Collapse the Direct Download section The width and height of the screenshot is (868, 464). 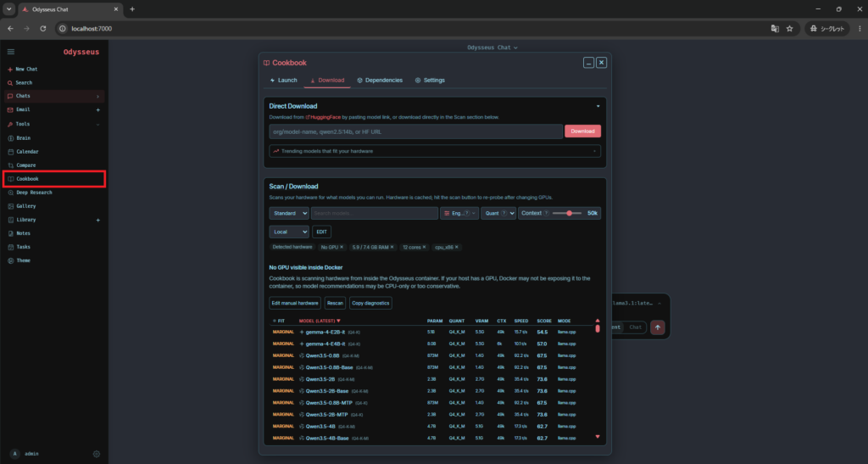(598, 106)
